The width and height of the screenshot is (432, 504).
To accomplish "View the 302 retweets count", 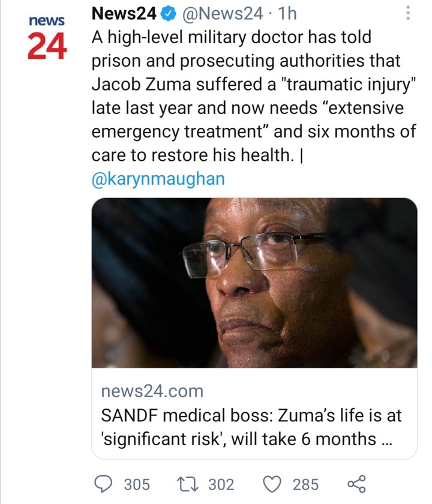I will (221, 484).
